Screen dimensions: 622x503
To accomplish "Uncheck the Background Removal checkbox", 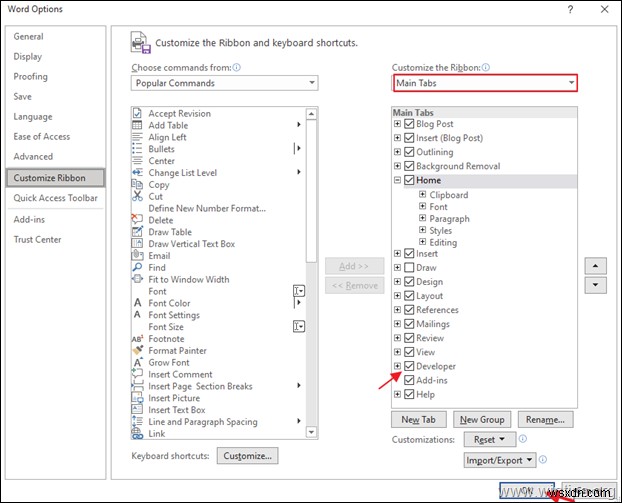I will (x=409, y=166).
